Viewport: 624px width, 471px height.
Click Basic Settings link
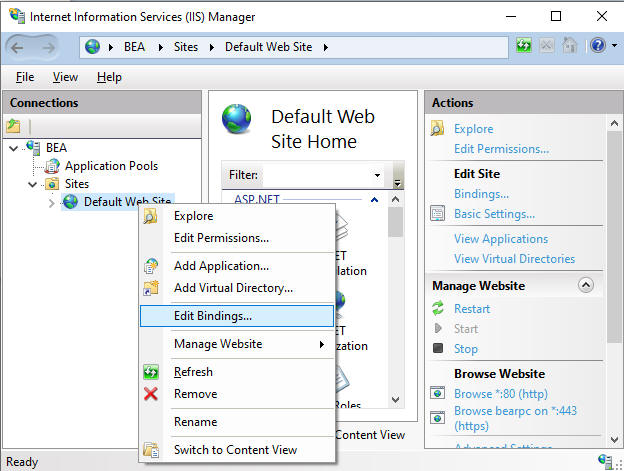(x=494, y=214)
